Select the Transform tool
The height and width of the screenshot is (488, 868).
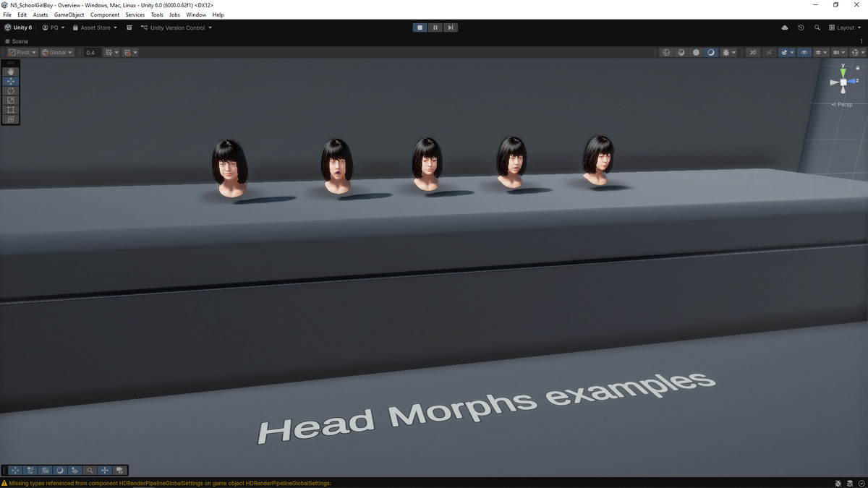pos(11,119)
